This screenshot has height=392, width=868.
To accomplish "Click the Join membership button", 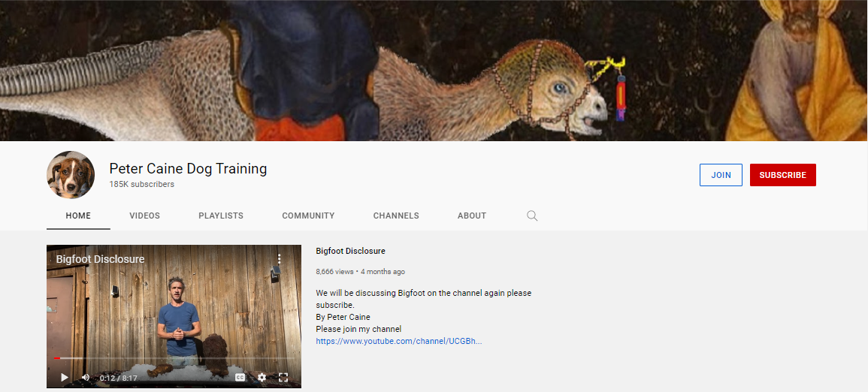I will coord(721,175).
